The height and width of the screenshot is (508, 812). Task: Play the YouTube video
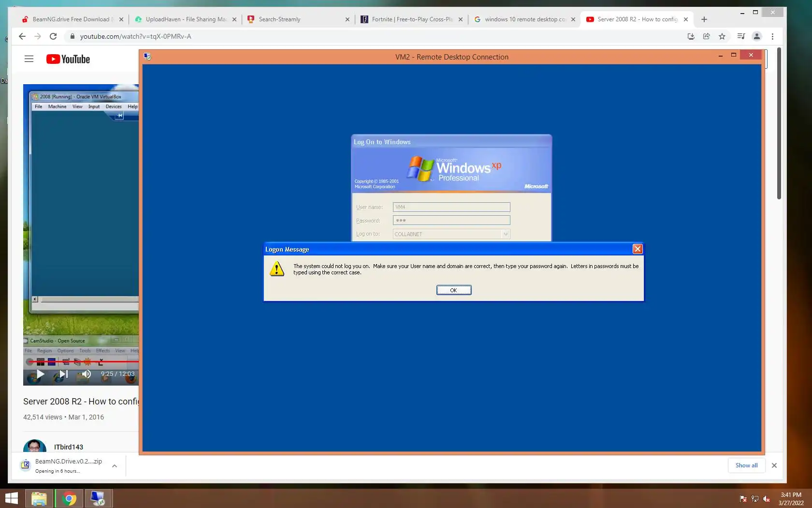tap(41, 374)
